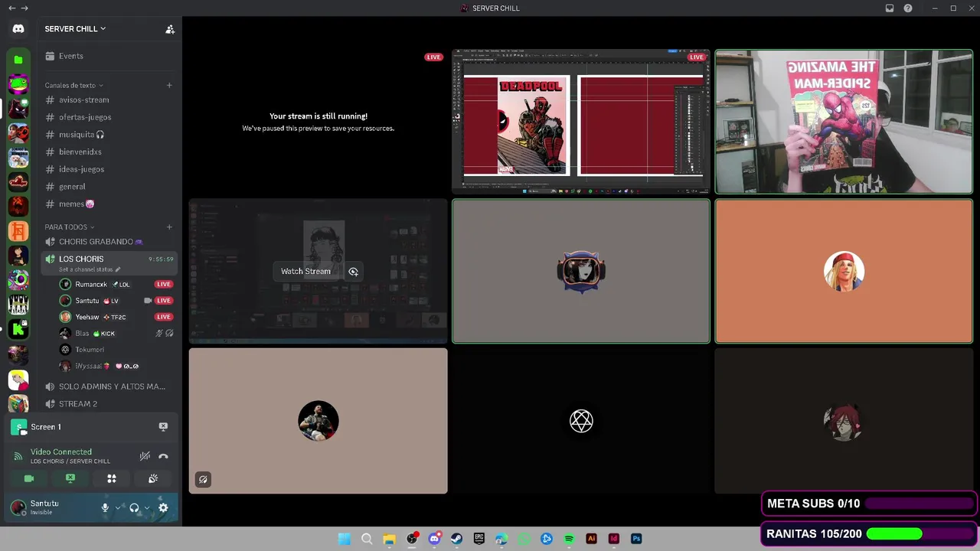This screenshot has height=551, width=980.
Task: Click the Inbox icon in title bar
Action: point(890,8)
